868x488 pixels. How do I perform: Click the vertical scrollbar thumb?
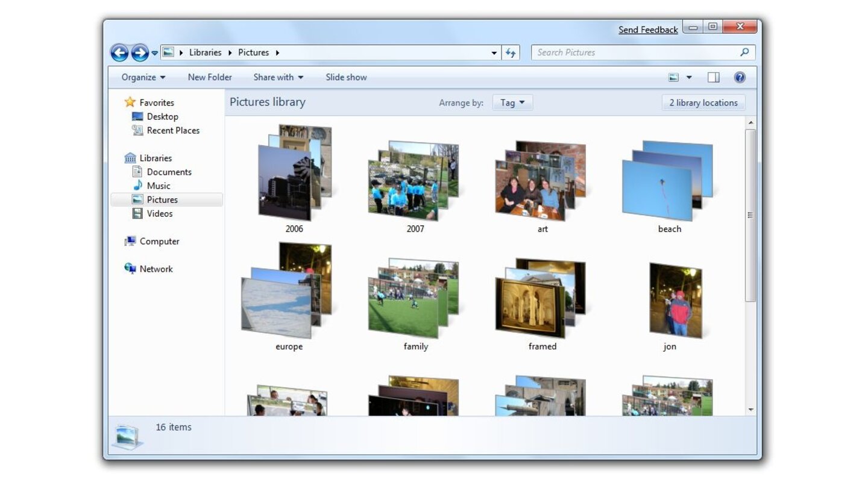coord(750,215)
